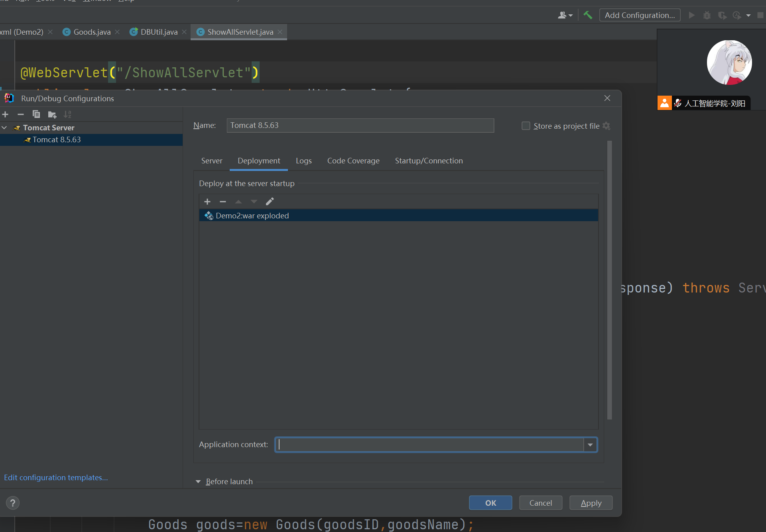The image size is (766, 532).
Task: Open dropdown next to profiler icon
Action: (748, 16)
